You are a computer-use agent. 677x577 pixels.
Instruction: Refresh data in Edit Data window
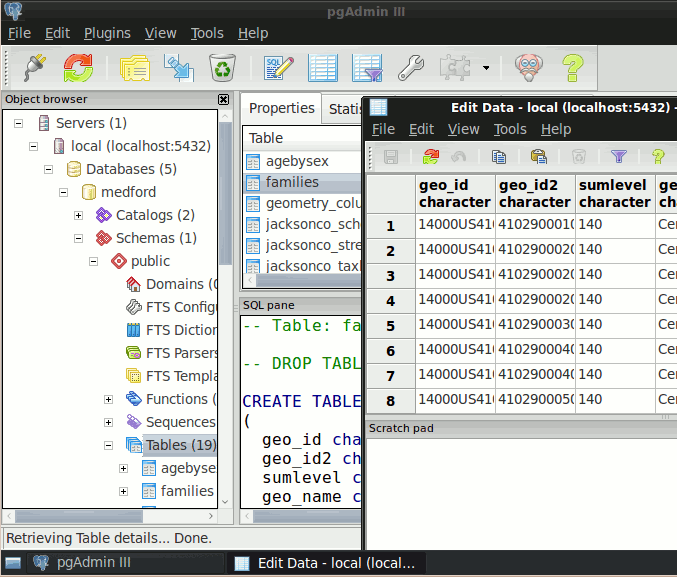click(431, 157)
